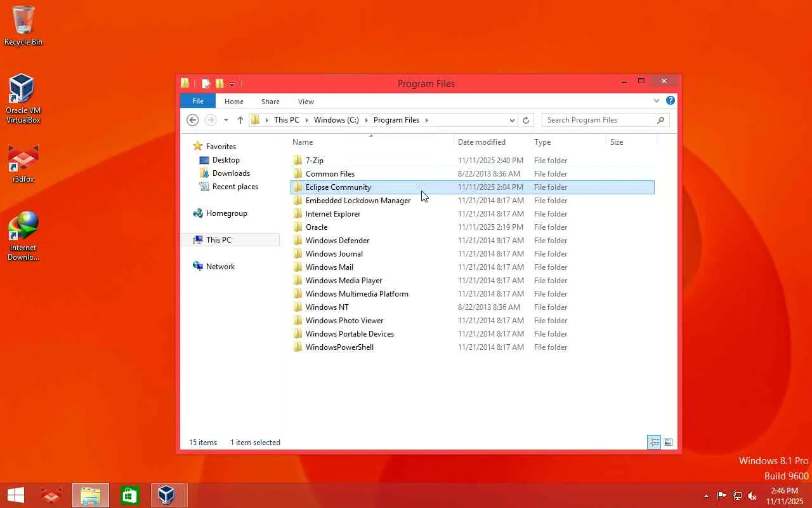The height and width of the screenshot is (508, 812).
Task: Open Help with the question mark icon
Action: point(671,100)
